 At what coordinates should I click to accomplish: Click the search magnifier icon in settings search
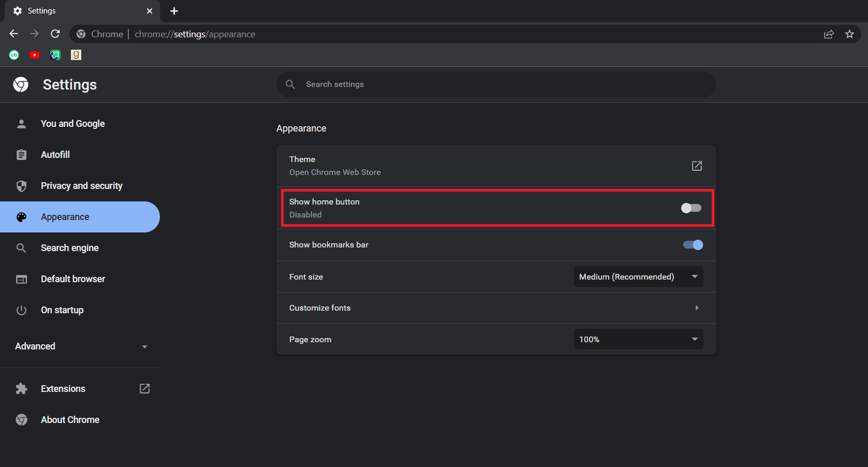[x=290, y=84]
